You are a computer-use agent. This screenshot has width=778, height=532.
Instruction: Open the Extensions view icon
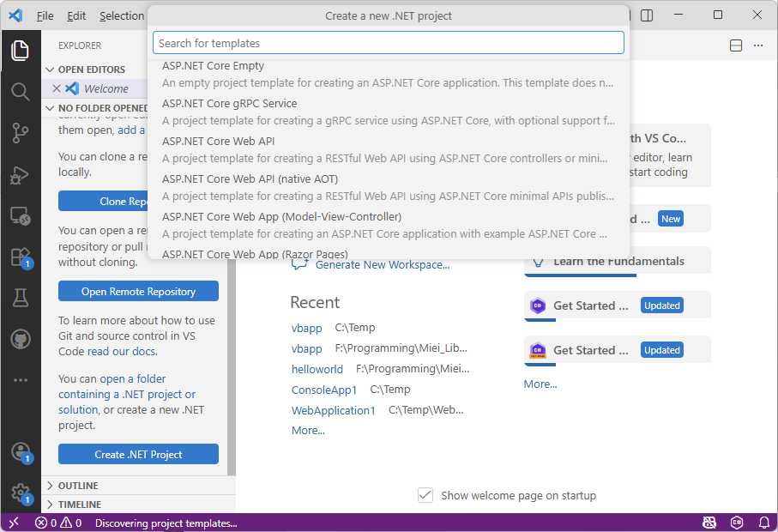click(21, 257)
